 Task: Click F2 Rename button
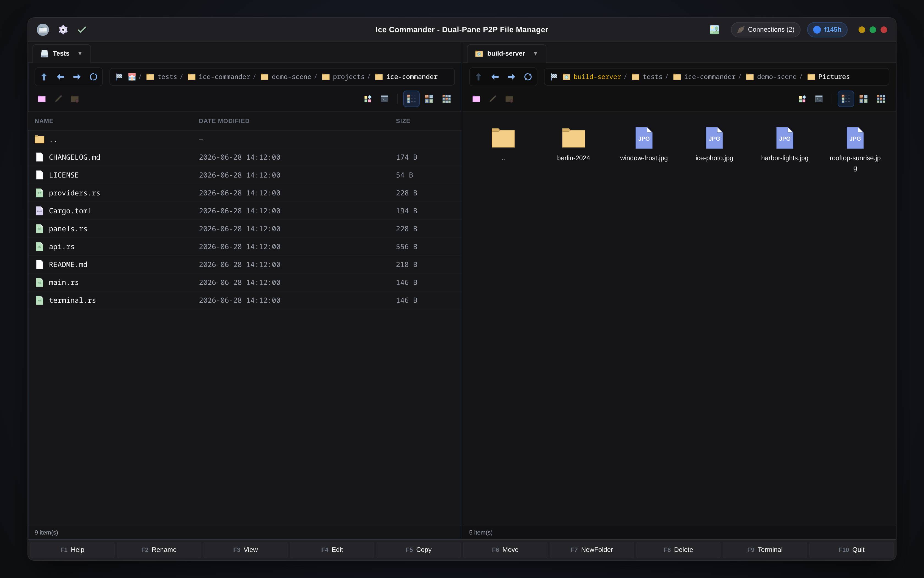[x=159, y=550]
